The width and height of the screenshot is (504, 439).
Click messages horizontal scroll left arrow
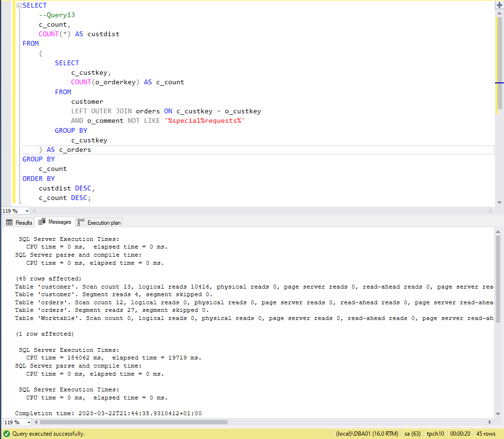(x=36, y=422)
